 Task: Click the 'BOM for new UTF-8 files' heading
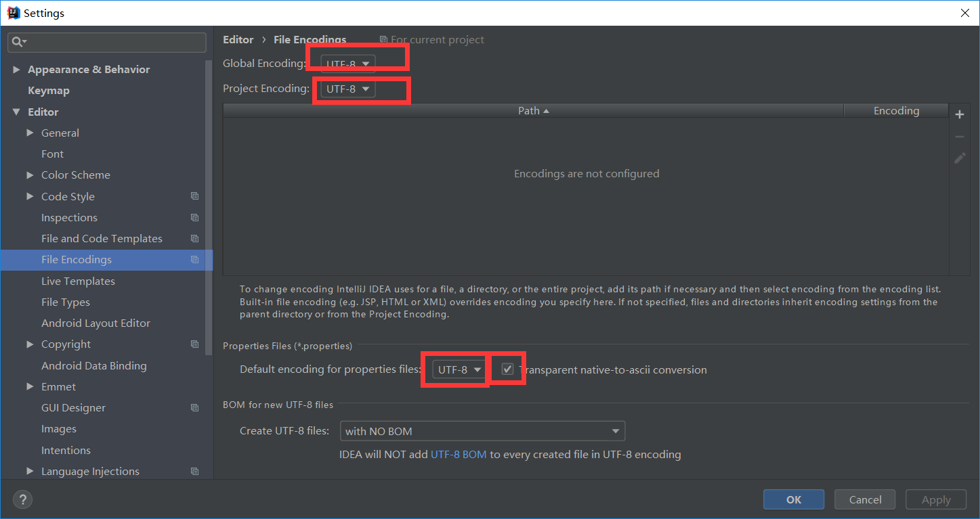278,405
